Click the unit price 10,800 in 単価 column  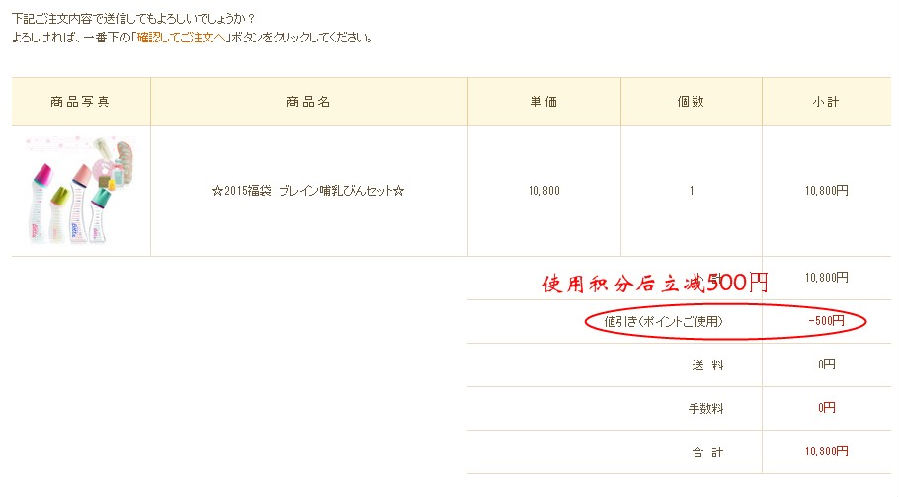pyautogui.click(x=544, y=191)
